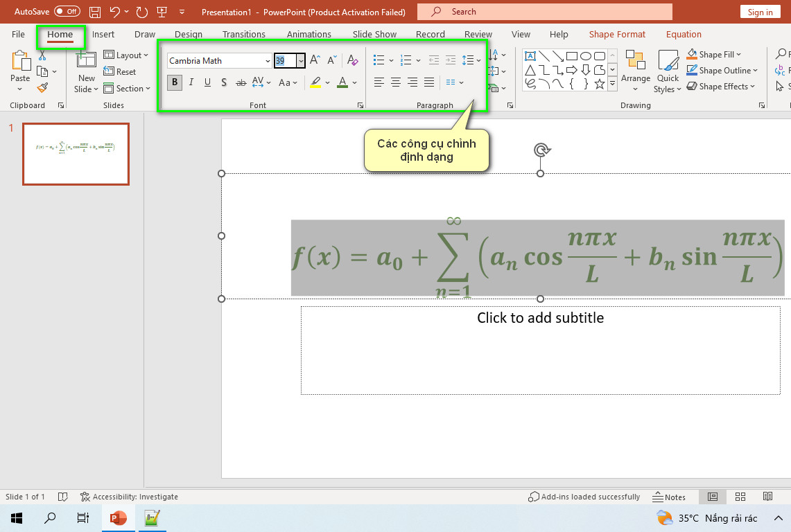Apply text shadow with the S icon
This screenshot has width=791, height=532.
coord(224,82)
